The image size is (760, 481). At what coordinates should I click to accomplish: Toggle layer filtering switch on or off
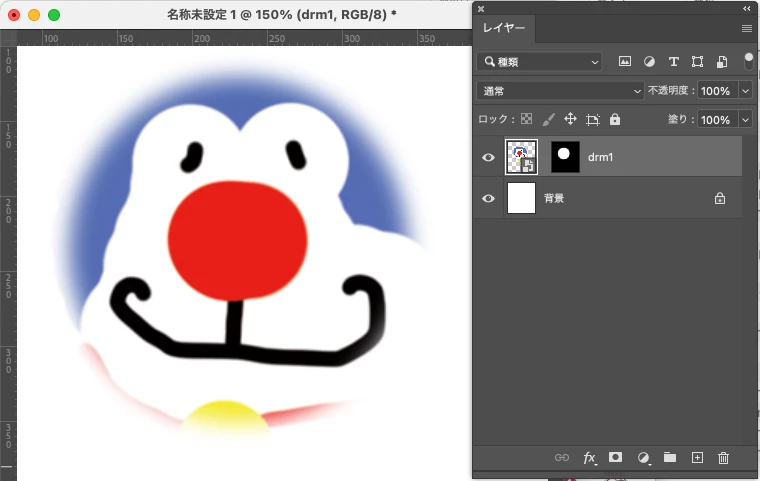pos(748,61)
